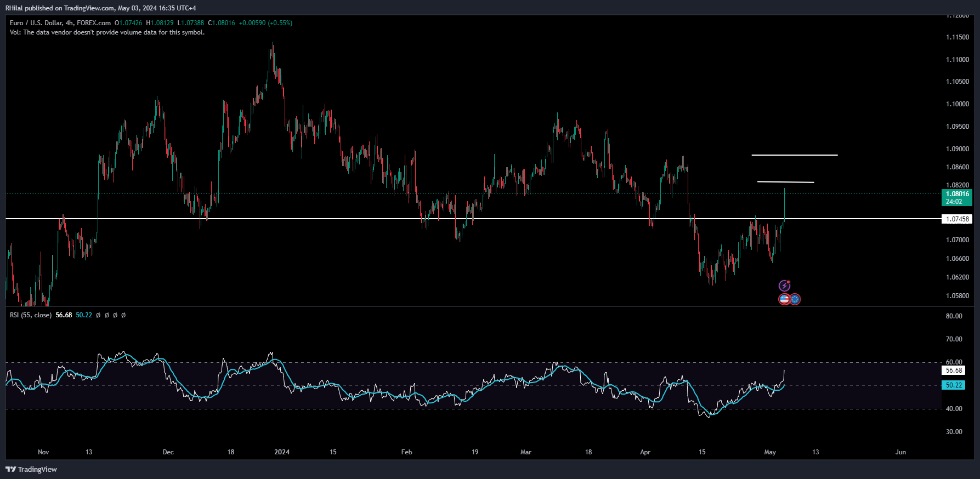
Task: Click the 1.07458 horizontal line price label
Action: (x=957, y=219)
